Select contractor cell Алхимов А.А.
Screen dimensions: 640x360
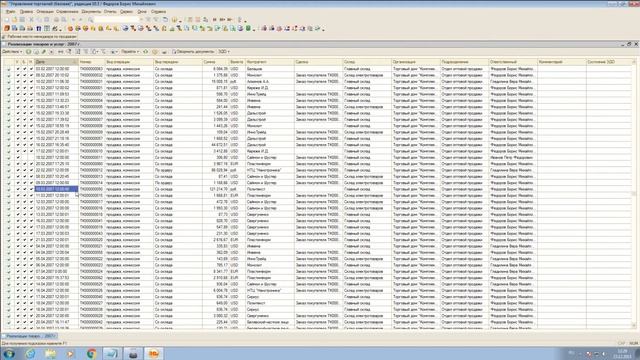coord(270,82)
